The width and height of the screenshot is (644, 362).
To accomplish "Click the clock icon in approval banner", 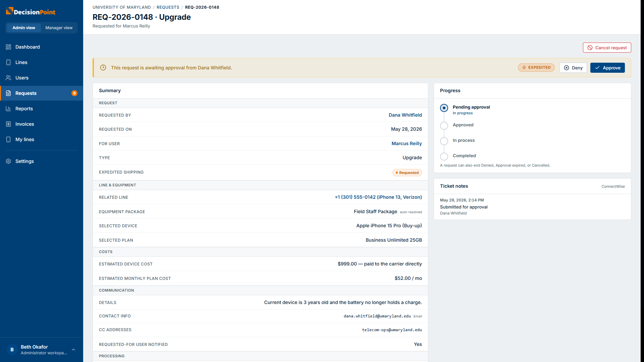I will [103, 68].
